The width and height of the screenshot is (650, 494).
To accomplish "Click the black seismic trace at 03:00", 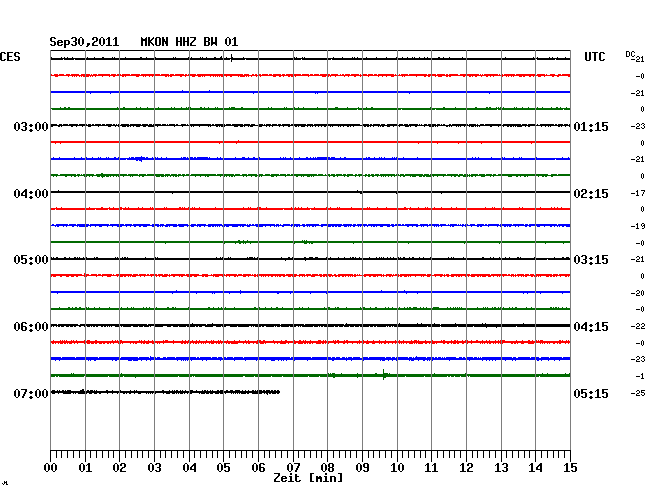I will 310,125.
